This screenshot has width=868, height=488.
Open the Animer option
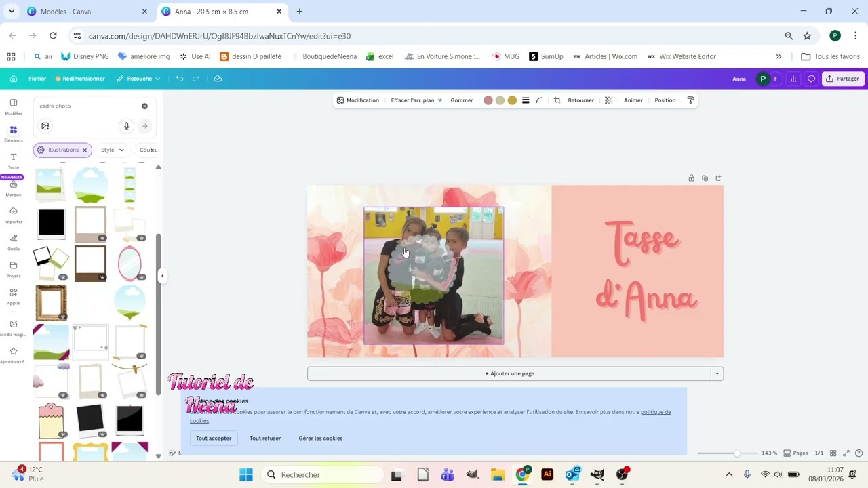pyautogui.click(x=633, y=100)
